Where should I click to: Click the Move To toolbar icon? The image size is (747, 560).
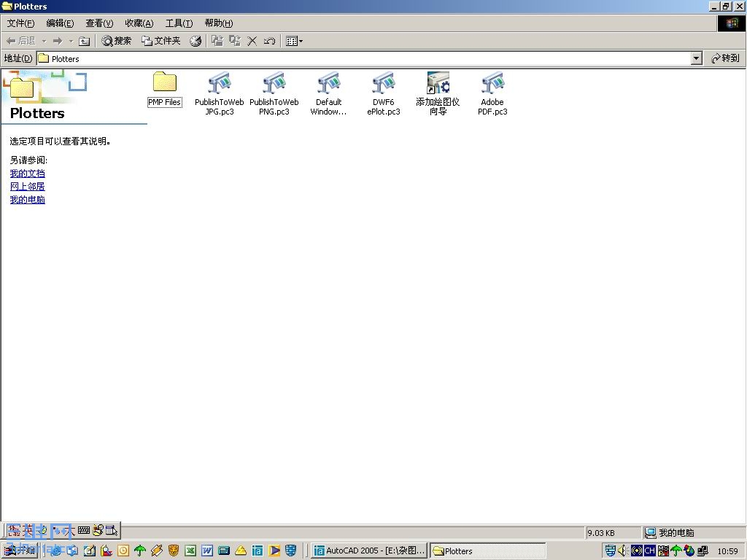[x=217, y=42]
